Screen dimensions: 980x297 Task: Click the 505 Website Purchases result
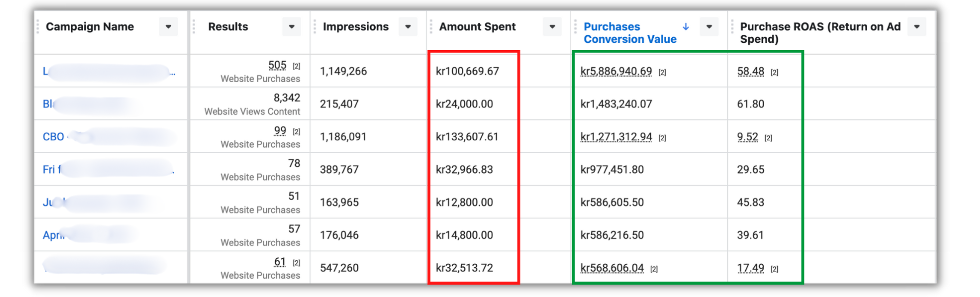[277, 65]
